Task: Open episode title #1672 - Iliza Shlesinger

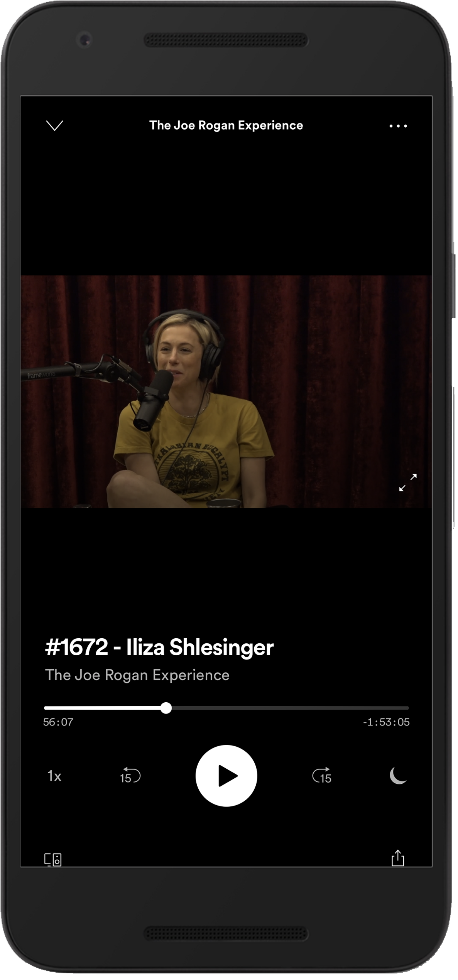Action: [159, 647]
